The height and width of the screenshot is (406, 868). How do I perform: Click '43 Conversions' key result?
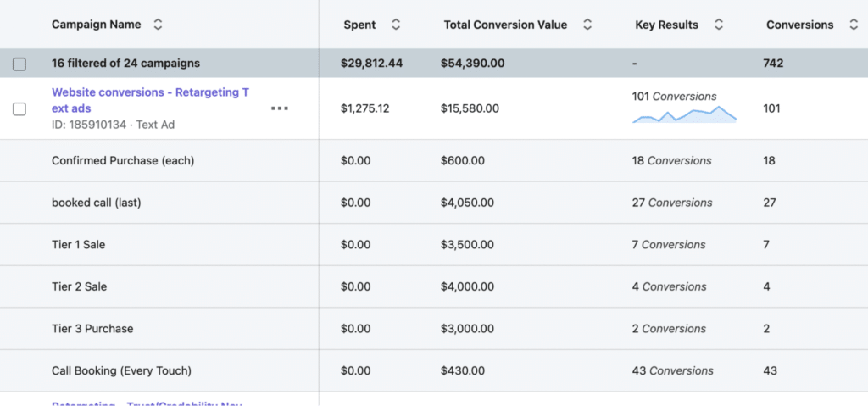point(672,370)
